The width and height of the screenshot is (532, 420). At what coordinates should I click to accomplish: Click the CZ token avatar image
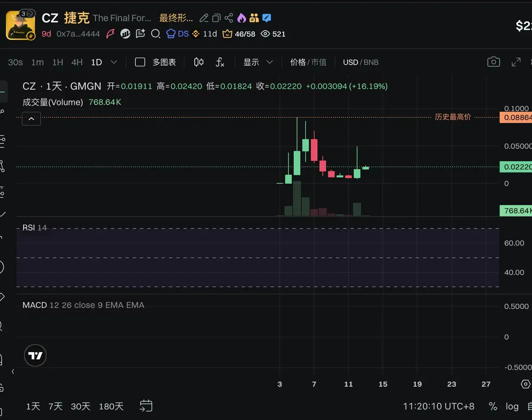tap(20, 25)
